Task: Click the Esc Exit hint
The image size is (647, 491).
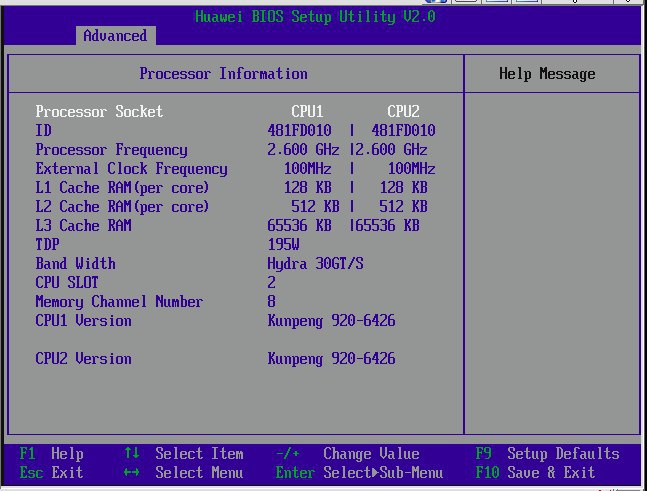Action: [x=52, y=472]
